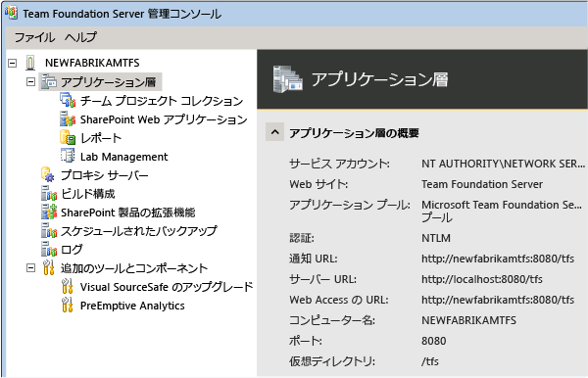Click the NT AUTHORITY\NETWORK SER... value
The height and width of the screenshot is (378, 588).
pyautogui.click(x=503, y=164)
